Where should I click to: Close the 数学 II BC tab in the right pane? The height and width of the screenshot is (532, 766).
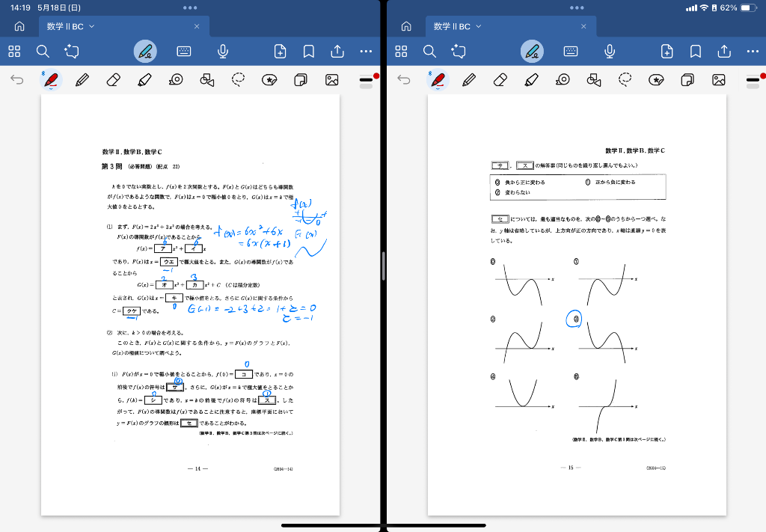tap(584, 26)
